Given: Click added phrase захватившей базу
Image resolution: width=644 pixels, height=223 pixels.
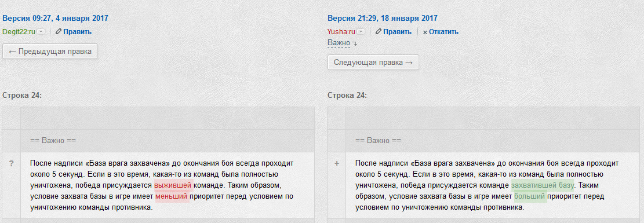Looking at the screenshot, I should (x=543, y=185).
